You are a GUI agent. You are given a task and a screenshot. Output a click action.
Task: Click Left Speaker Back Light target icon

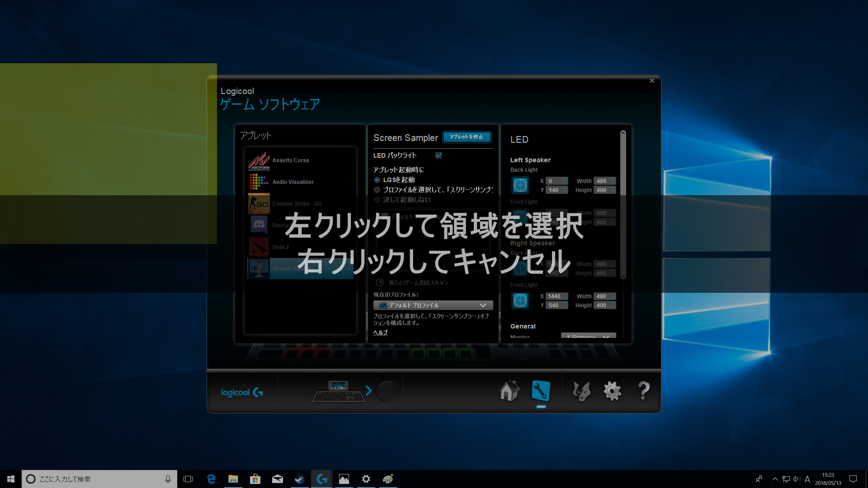point(520,185)
